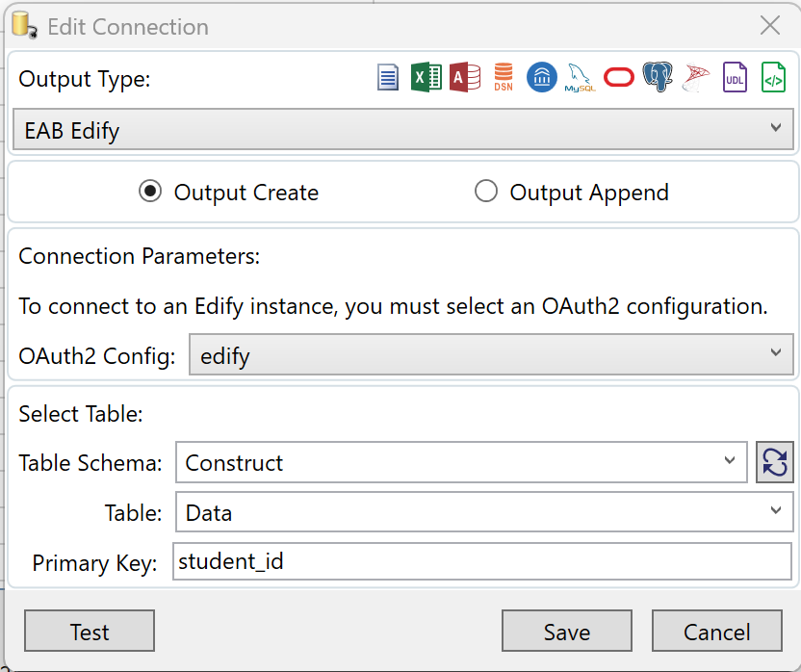Image resolution: width=801 pixels, height=672 pixels.
Task: Pick the EAB Edify blue building icon
Action: [541, 77]
